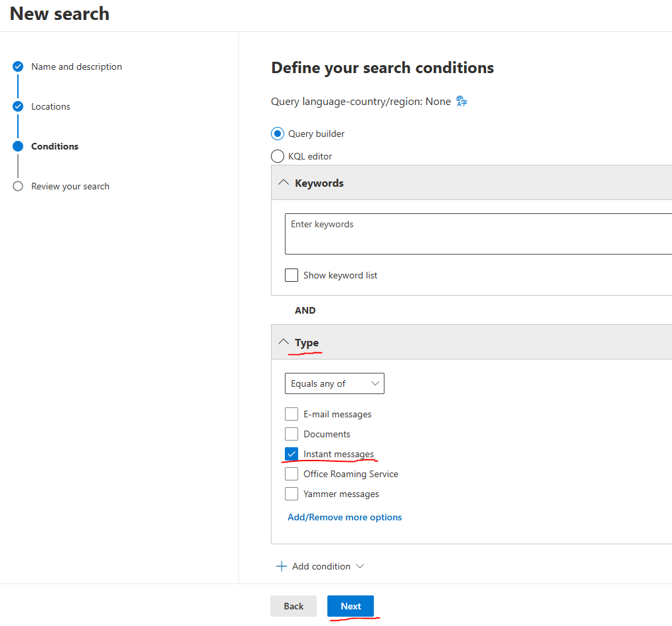The height and width of the screenshot is (626, 672).
Task: Collapse the Keywords section chevron
Action: (x=284, y=183)
